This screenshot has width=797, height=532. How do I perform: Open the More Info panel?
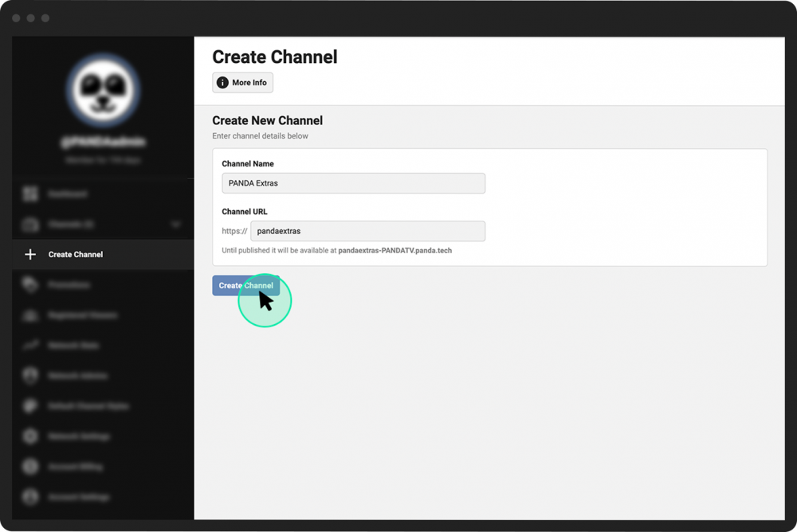tap(242, 82)
